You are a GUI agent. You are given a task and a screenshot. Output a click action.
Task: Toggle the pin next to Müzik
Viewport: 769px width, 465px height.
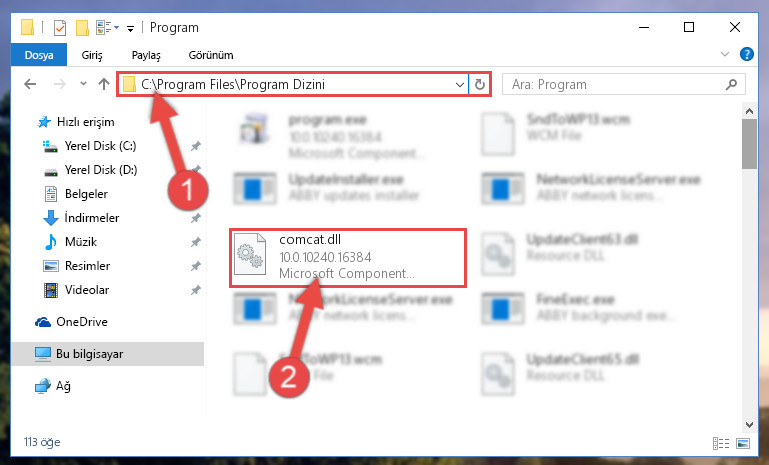(x=196, y=242)
